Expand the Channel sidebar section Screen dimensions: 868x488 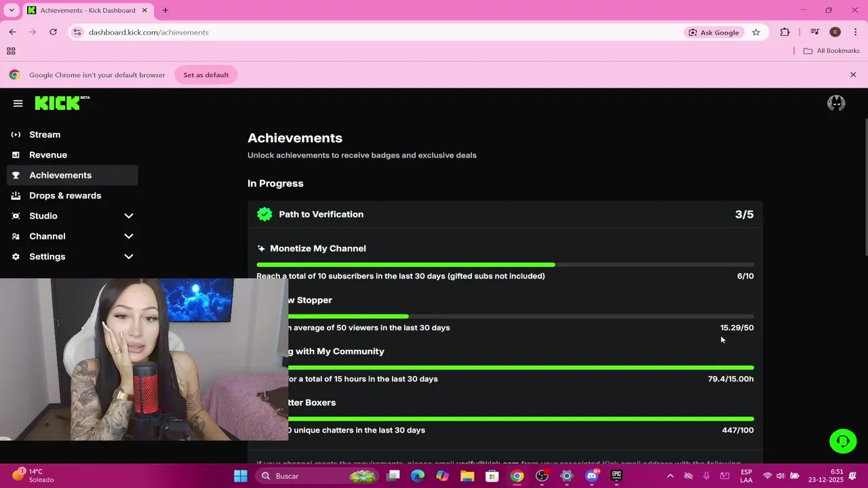tap(129, 236)
